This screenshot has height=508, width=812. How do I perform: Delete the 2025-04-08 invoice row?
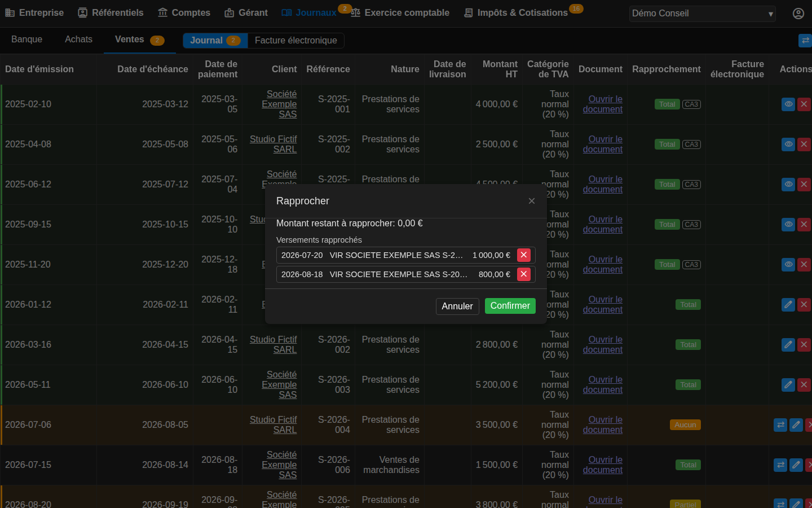(804, 144)
